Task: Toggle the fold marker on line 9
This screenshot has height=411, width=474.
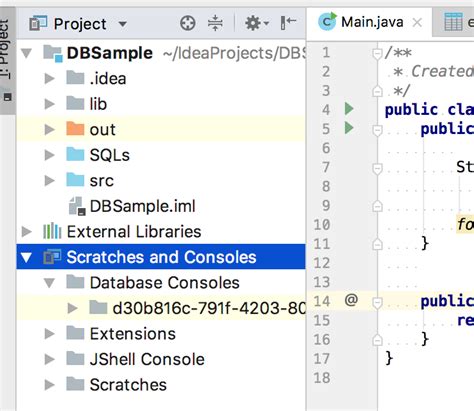Action: 377,206
